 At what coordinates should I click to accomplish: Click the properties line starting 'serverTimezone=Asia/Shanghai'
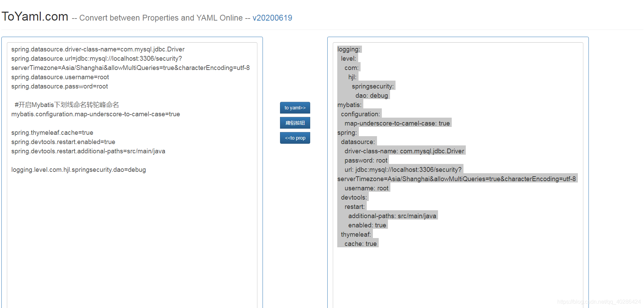pyautogui.click(x=131, y=68)
